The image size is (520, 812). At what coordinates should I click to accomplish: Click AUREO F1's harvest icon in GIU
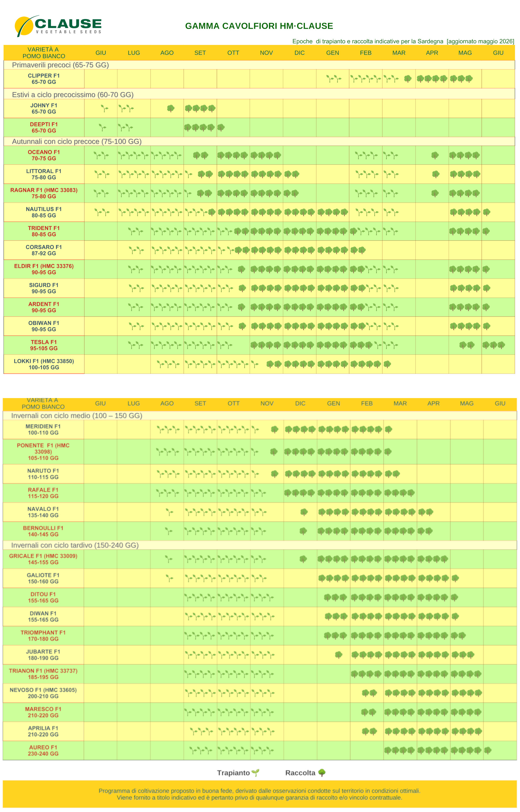[x=487, y=750]
